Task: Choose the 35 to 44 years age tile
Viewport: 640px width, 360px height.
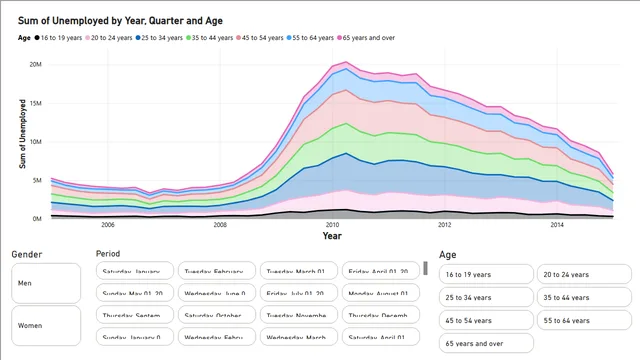Action: click(584, 298)
